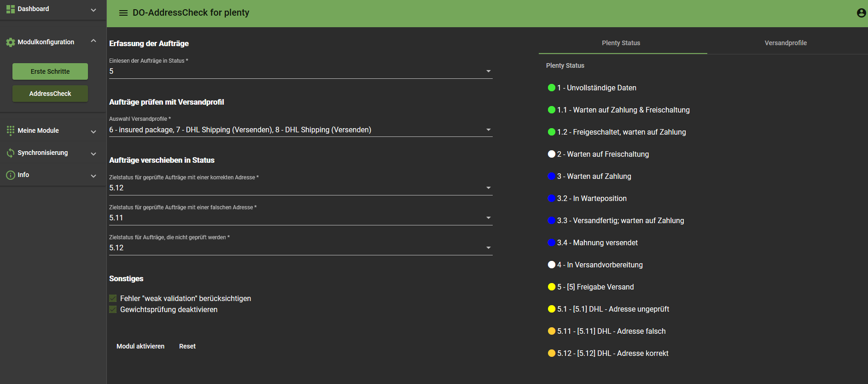This screenshot has width=868, height=384.
Task: Expand the Dashboard menu chevron
Action: click(93, 10)
